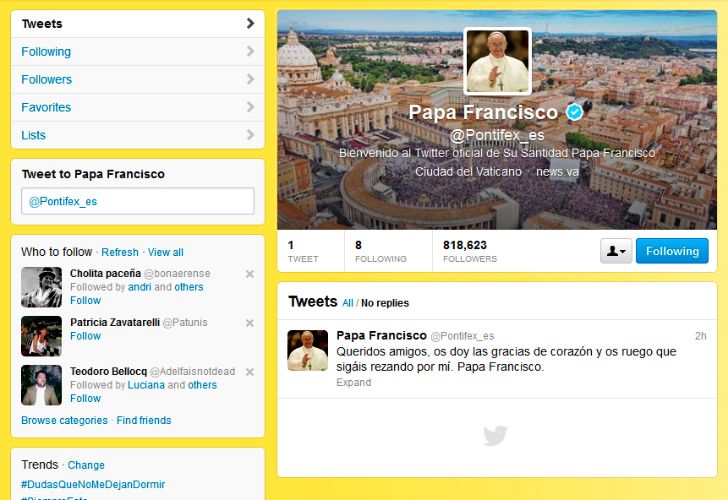Toggle the blue Following button
The width and height of the screenshot is (728, 500).
(x=672, y=251)
